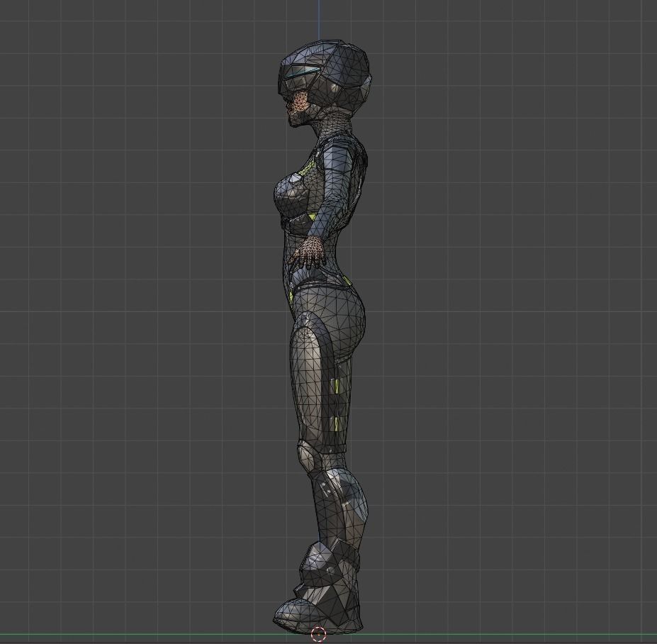Click the 3D cursor at the model's feet
This screenshot has width=657, height=644.
[319, 633]
